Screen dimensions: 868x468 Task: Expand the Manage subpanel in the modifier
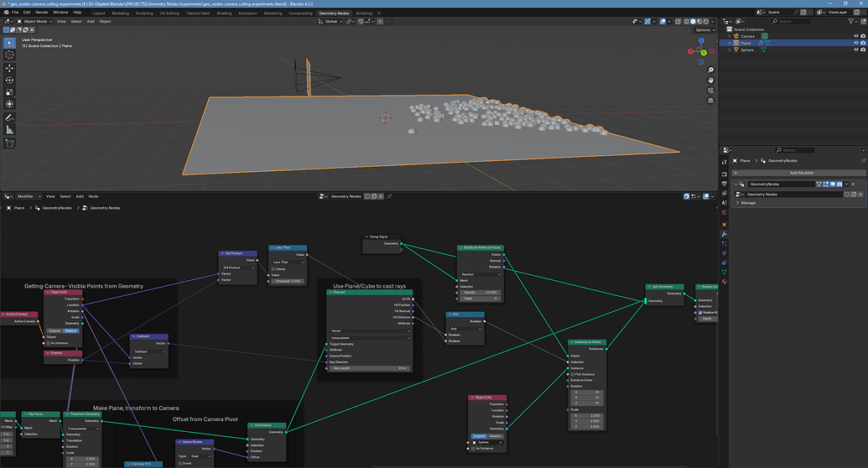tap(737, 203)
